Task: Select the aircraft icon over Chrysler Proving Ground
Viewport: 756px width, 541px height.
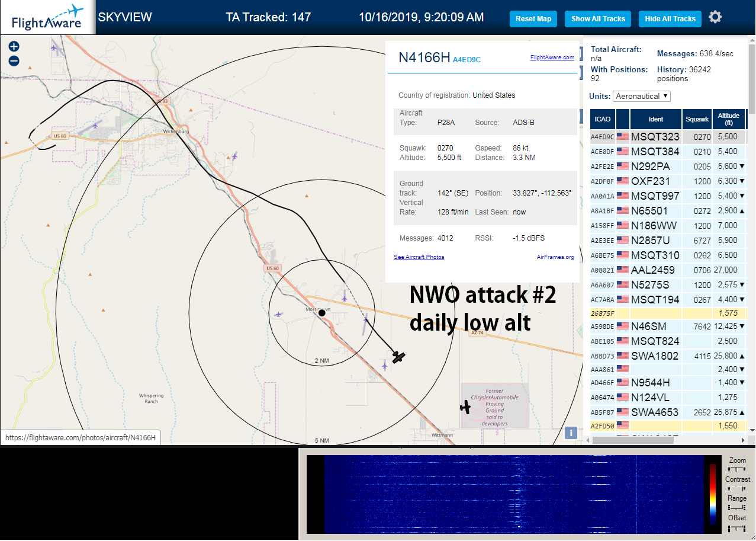Action: pyautogui.click(x=467, y=407)
